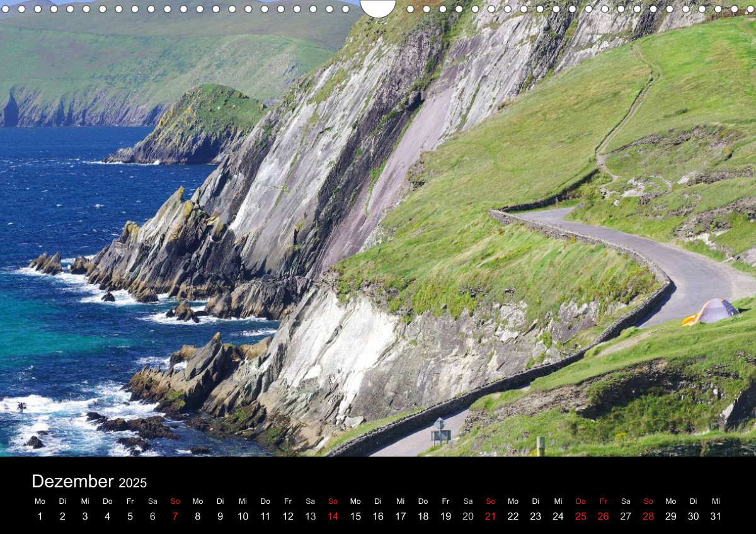The width and height of the screenshot is (756, 534).
Task: Click the road sign in the photo
Action: 440,432
